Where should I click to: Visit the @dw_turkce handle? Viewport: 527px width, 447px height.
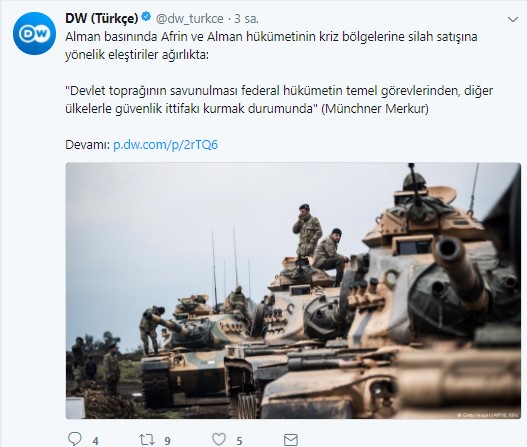190,18
